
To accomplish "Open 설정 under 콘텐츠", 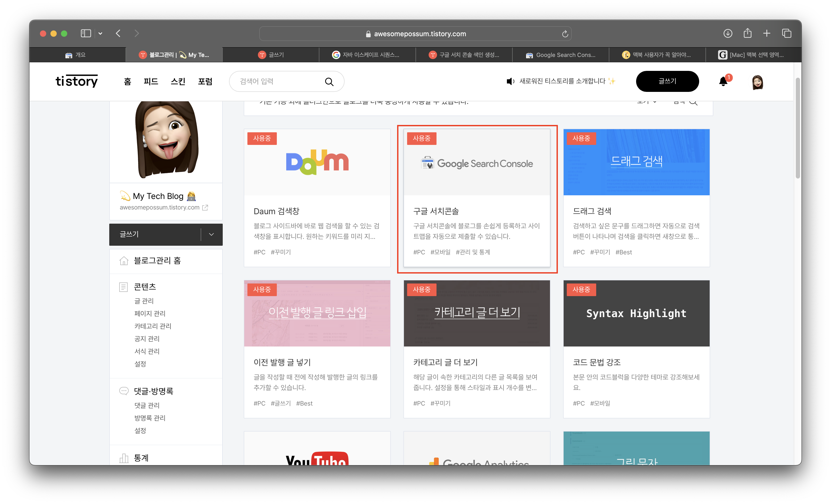I will point(140,364).
